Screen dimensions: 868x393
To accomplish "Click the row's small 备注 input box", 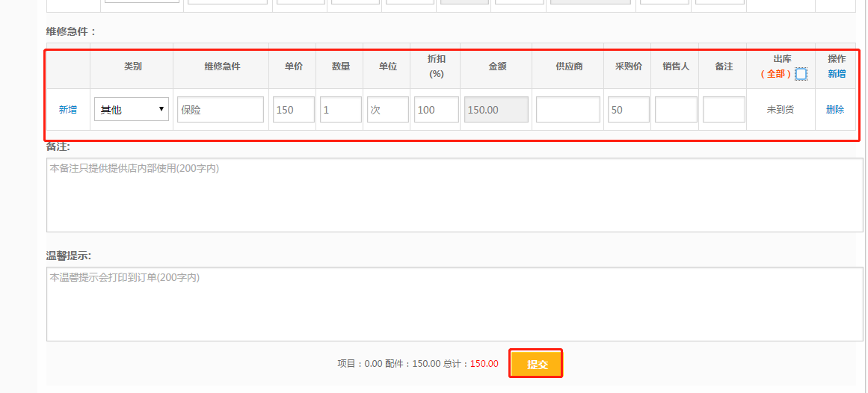I will pyautogui.click(x=724, y=109).
